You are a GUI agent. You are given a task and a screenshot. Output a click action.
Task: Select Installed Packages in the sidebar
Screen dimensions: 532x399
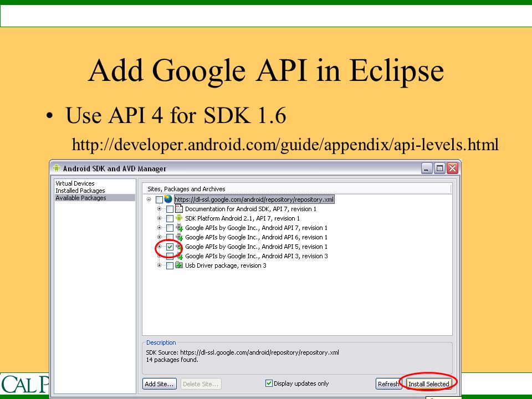[80, 191]
